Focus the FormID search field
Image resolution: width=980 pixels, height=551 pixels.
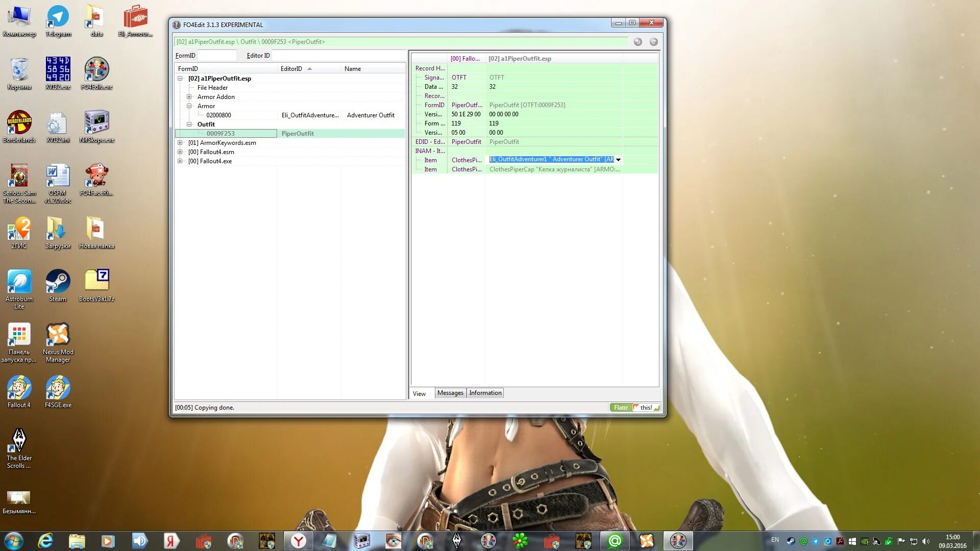(x=217, y=56)
